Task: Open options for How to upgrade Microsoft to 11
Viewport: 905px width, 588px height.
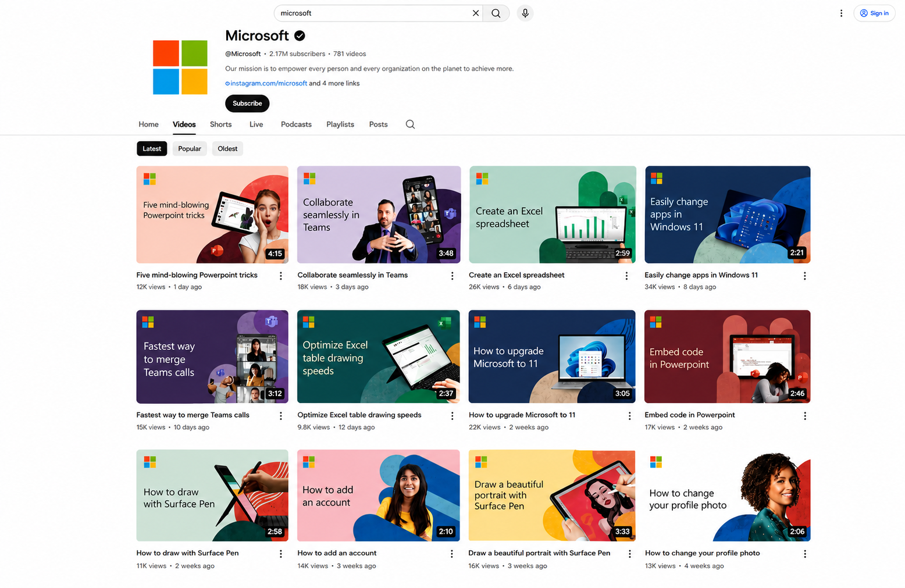Action: pyautogui.click(x=629, y=416)
